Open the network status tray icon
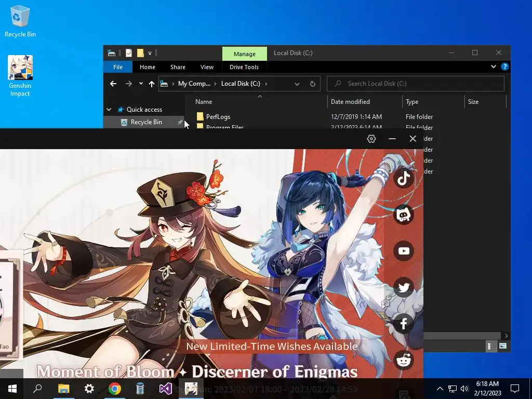The width and height of the screenshot is (532, 399). 453,389
